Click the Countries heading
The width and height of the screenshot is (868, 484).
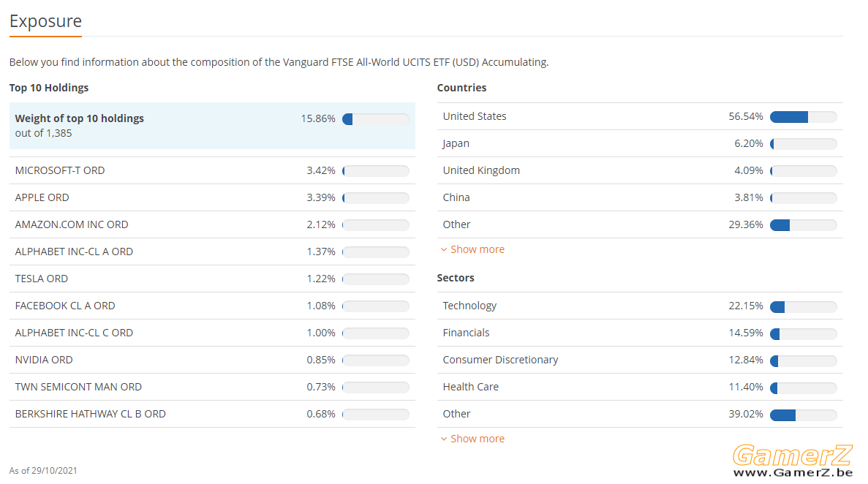tap(461, 88)
